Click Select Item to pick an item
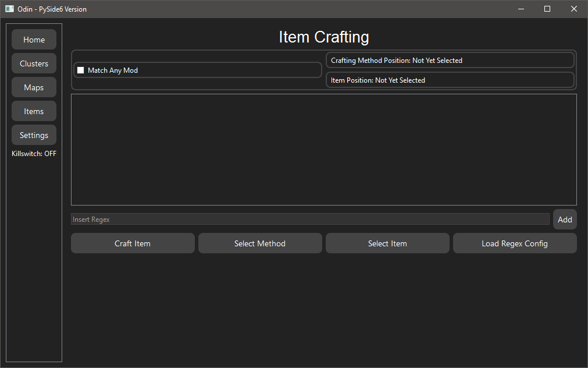 (x=387, y=243)
